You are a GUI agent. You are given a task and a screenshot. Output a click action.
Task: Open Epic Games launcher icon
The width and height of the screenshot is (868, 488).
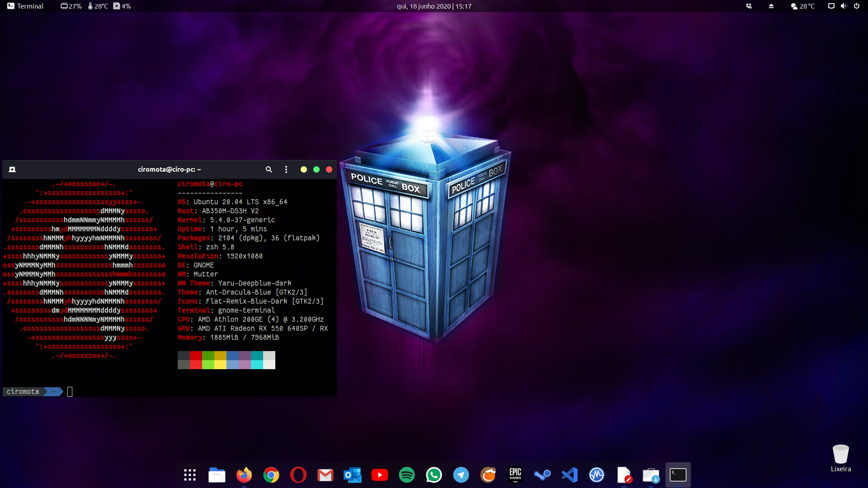515,475
